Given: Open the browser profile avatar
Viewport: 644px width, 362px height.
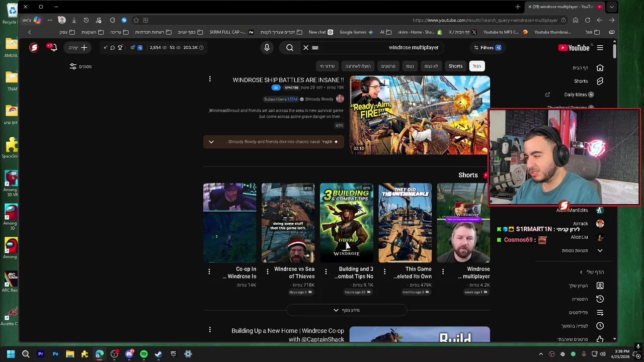Looking at the screenshot, I should [61, 20].
